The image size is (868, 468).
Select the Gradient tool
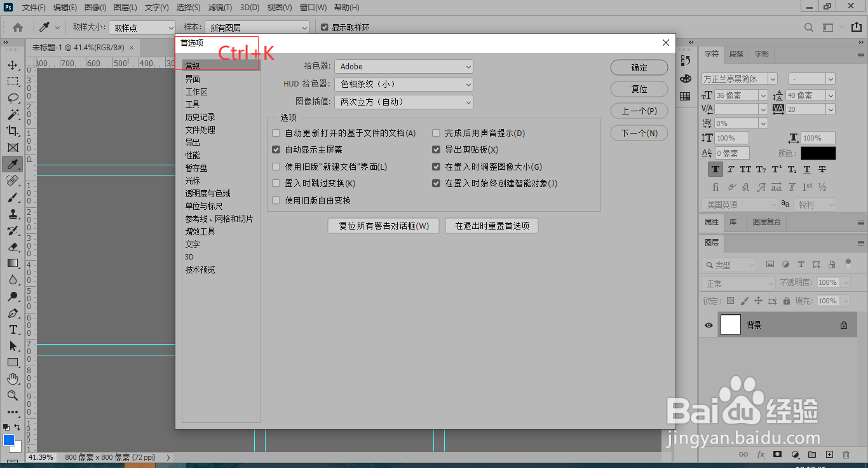coord(13,263)
